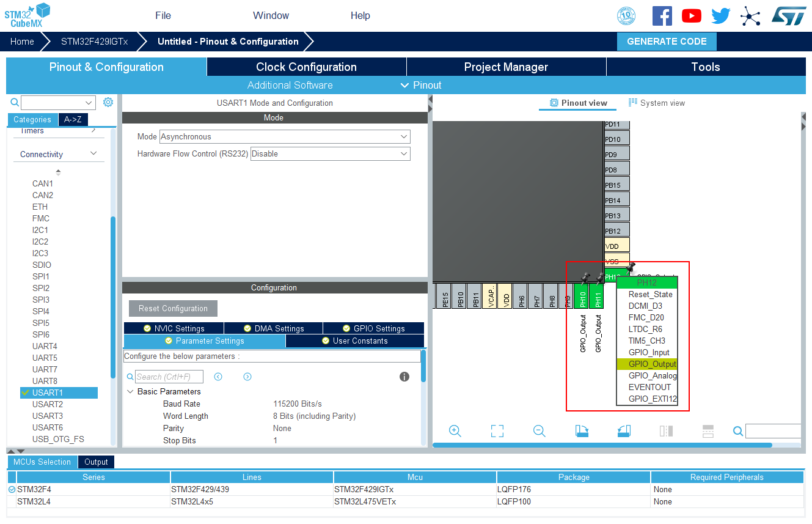Screen dimensions: 812x524
Task: Open the Pinout dropdown menu
Action: tap(421, 85)
